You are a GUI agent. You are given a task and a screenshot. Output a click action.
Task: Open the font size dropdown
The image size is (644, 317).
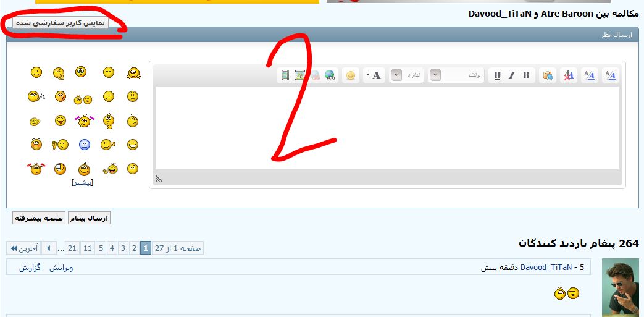[397, 75]
